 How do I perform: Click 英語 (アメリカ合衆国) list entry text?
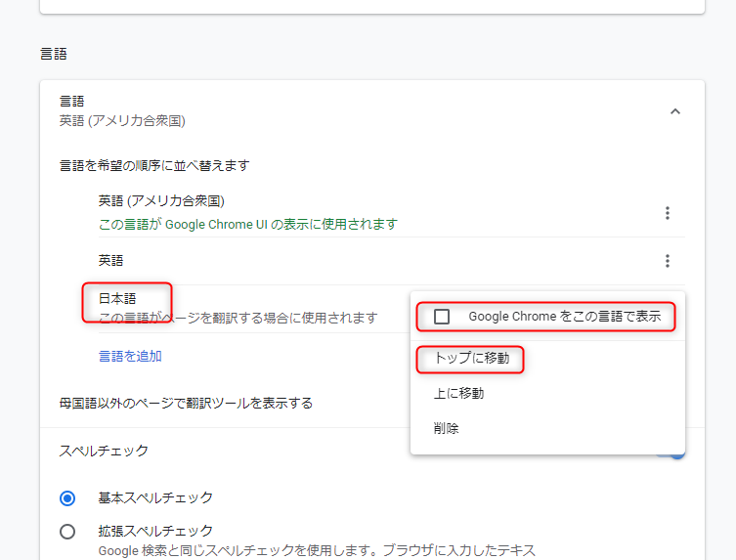click(x=161, y=201)
